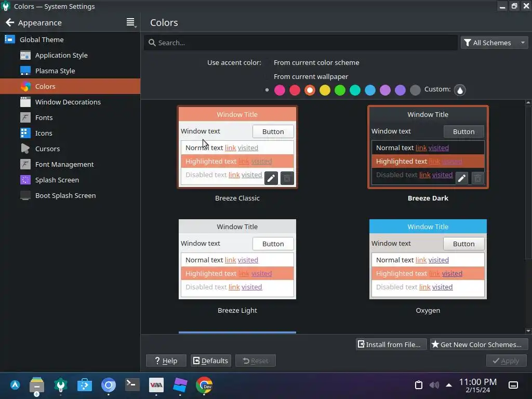
Task: Go back using the Appearance arrow
Action: (x=10, y=23)
